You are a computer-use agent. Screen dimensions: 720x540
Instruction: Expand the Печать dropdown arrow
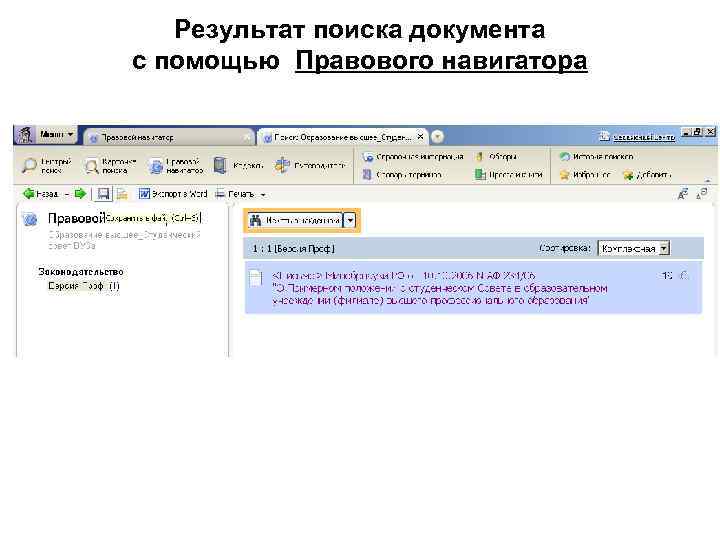[263, 195]
